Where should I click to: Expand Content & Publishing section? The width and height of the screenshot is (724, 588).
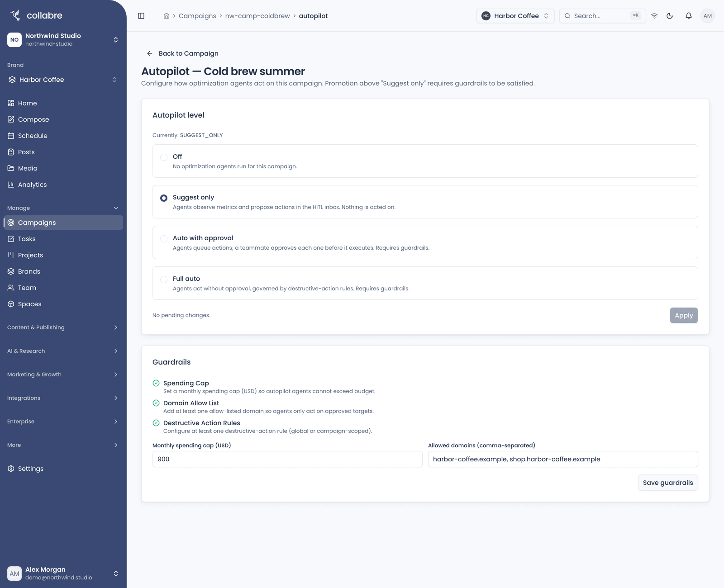pyautogui.click(x=63, y=327)
